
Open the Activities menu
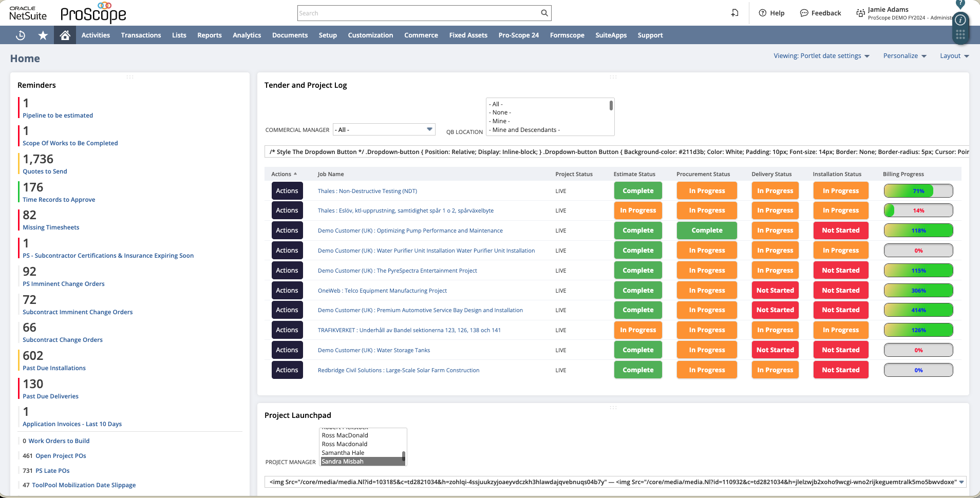[x=96, y=35]
